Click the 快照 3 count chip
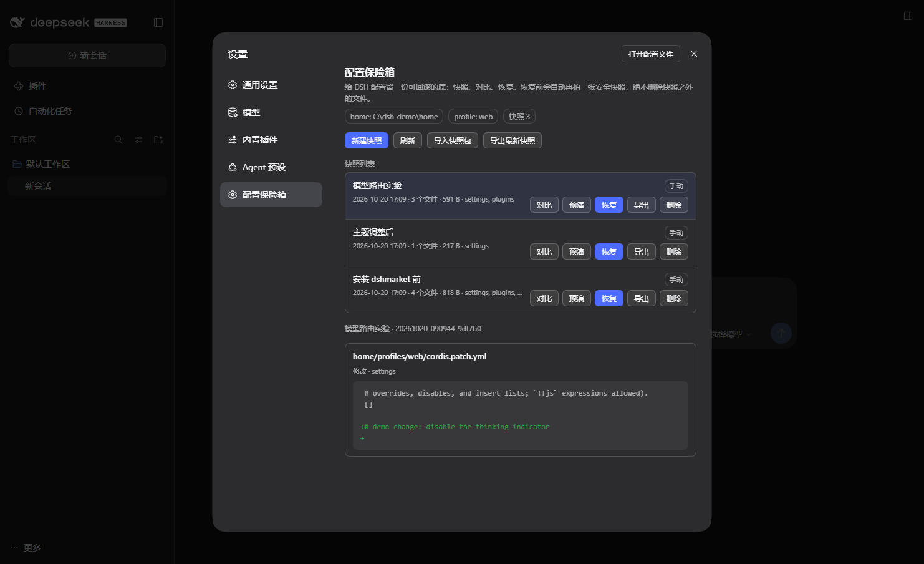Screen dimensions: 924x564 click(x=519, y=116)
